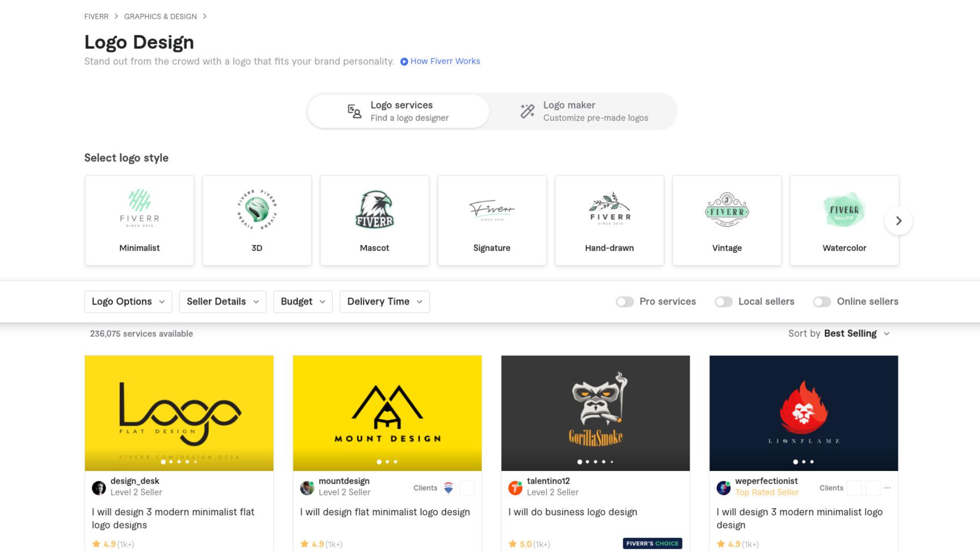Click mountdesign's RE/MAX client logo

tap(449, 488)
